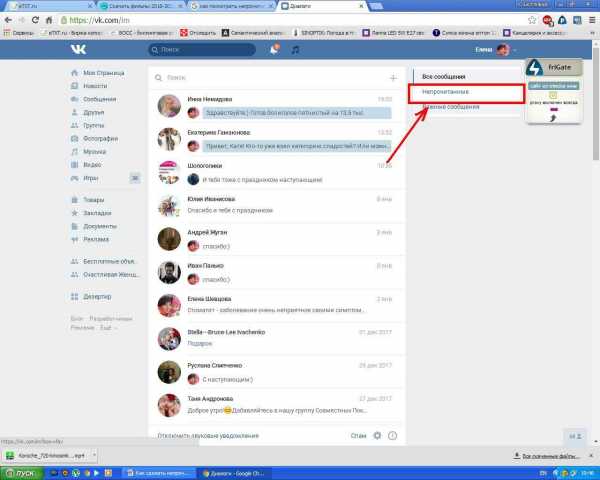
Task: Go to browser home page icon
Action: pos(49,20)
